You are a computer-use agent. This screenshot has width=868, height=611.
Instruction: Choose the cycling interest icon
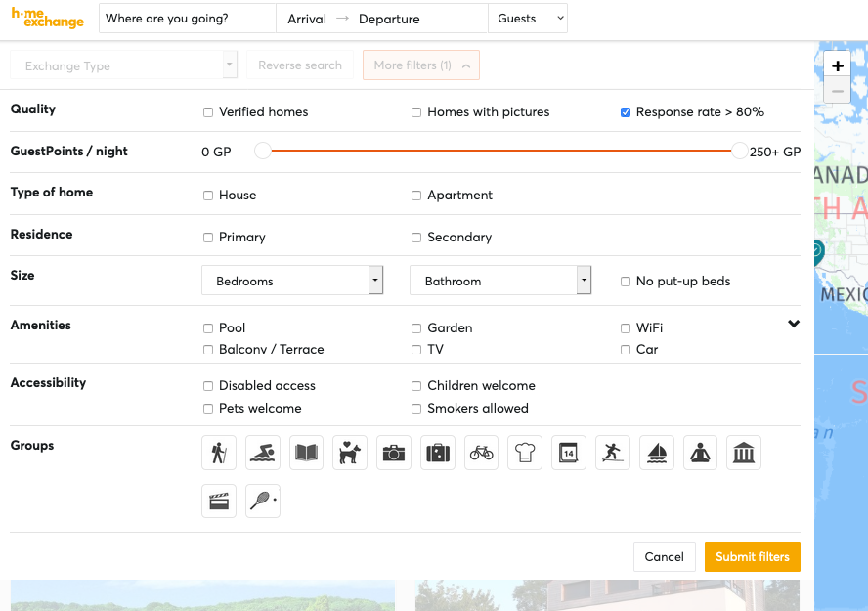click(x=481, y=453)
